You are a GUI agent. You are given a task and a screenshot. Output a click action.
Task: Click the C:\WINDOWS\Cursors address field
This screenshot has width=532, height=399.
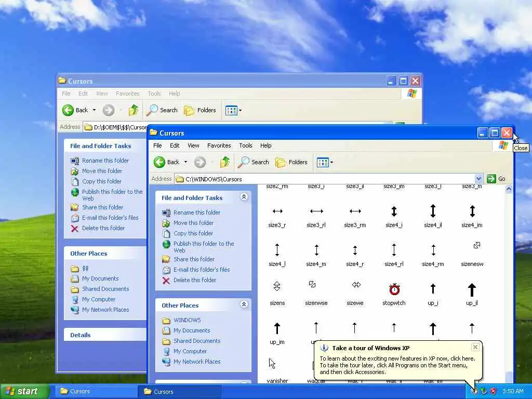pyautogui.click(x=328, y=179)
